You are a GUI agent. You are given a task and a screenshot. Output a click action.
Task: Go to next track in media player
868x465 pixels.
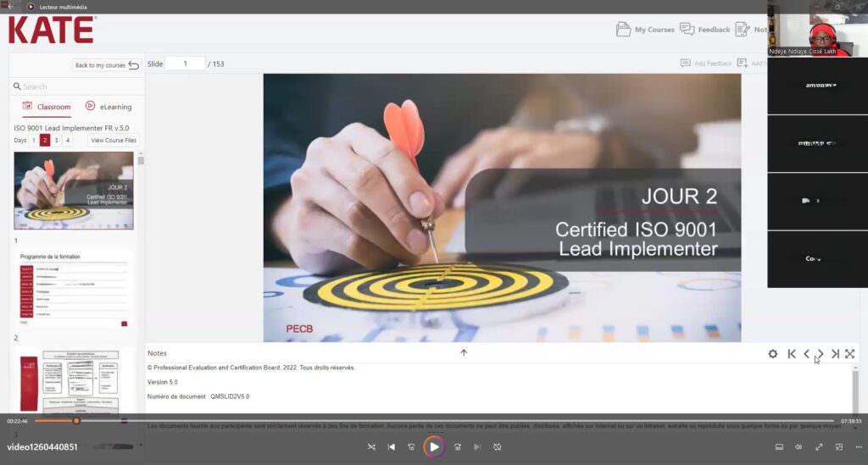tap(477, 446)
